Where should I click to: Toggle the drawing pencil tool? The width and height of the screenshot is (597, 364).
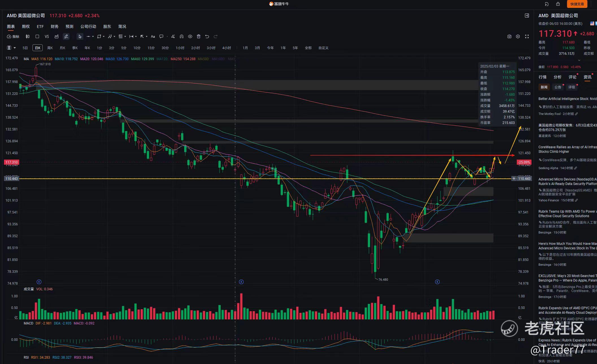(x=66, y=36)
